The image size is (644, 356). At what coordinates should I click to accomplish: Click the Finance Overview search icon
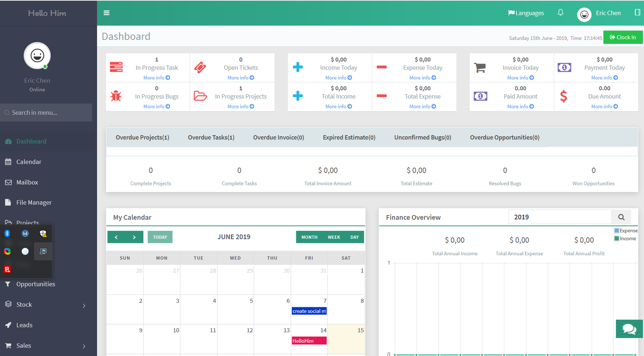[x=621, y=217]
